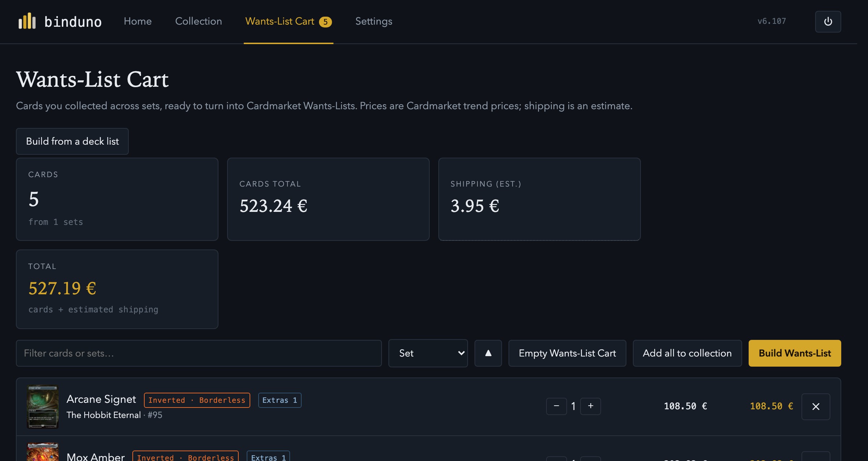Click the Extras 1 badge on Mox Amber

tap(268, 456)
